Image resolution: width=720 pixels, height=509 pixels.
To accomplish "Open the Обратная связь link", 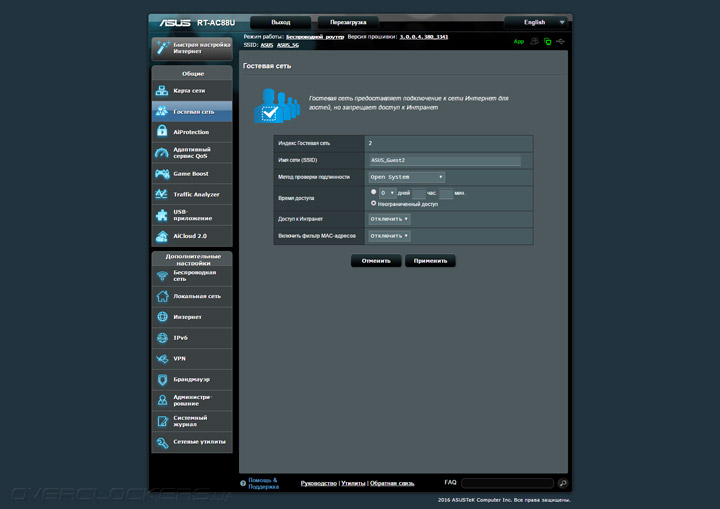I will (x=392, y=483).
